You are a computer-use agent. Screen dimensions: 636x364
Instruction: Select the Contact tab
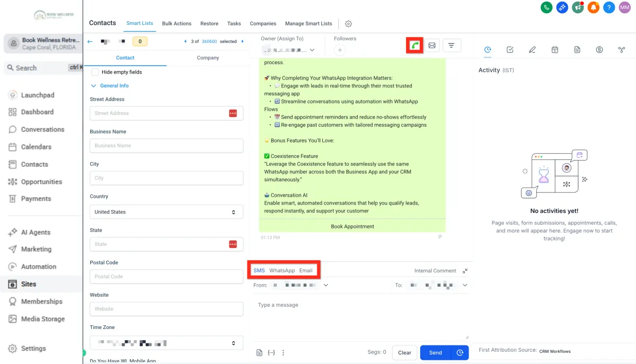coord(125,58)
